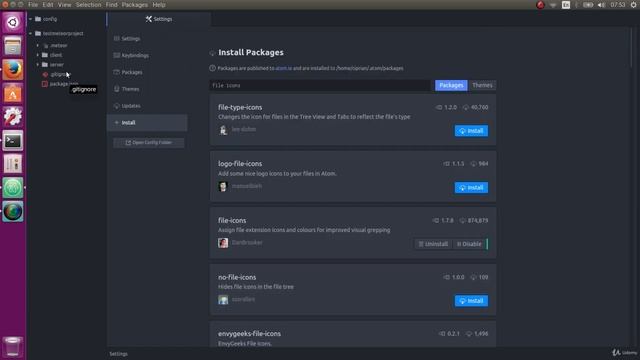The image size is (640, 360).
Task: Open the Packages menu in the menu bar
Action: point(135,5)
